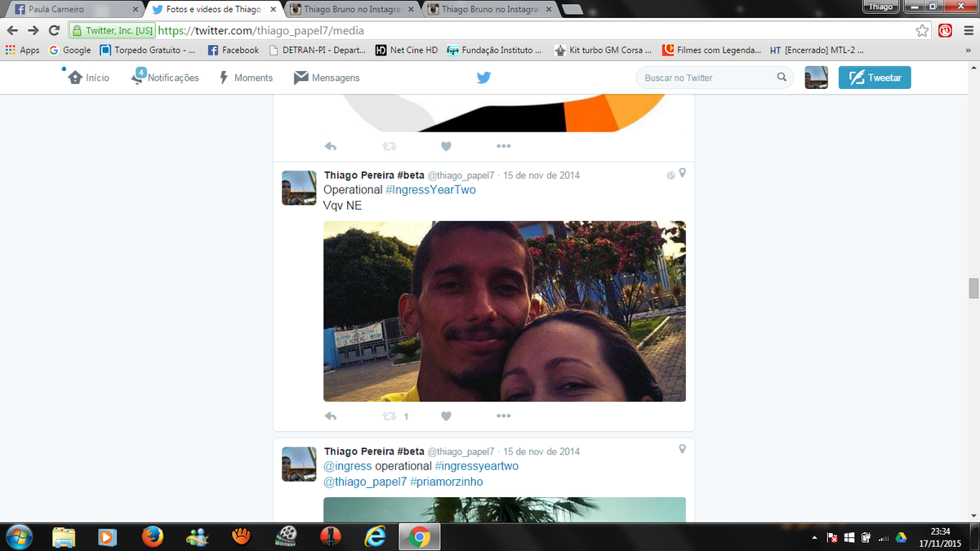Switch to the Paula Carneiro tab
The width and height of the screenshot is (980, 551).
(x=73, y=9)
